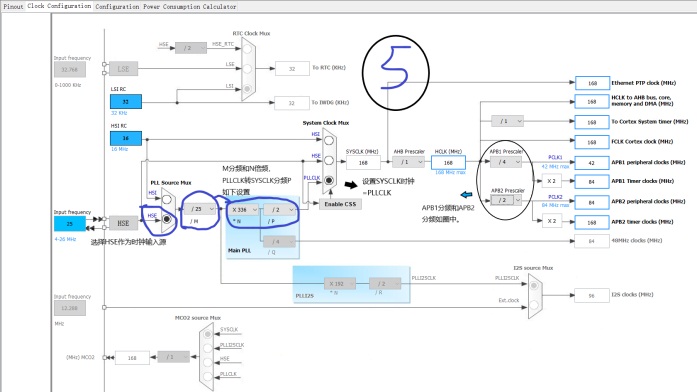Screen dimensions: 697x392
Task: Open the Power Consumption Calculator tab
Action: pos(190,7)
